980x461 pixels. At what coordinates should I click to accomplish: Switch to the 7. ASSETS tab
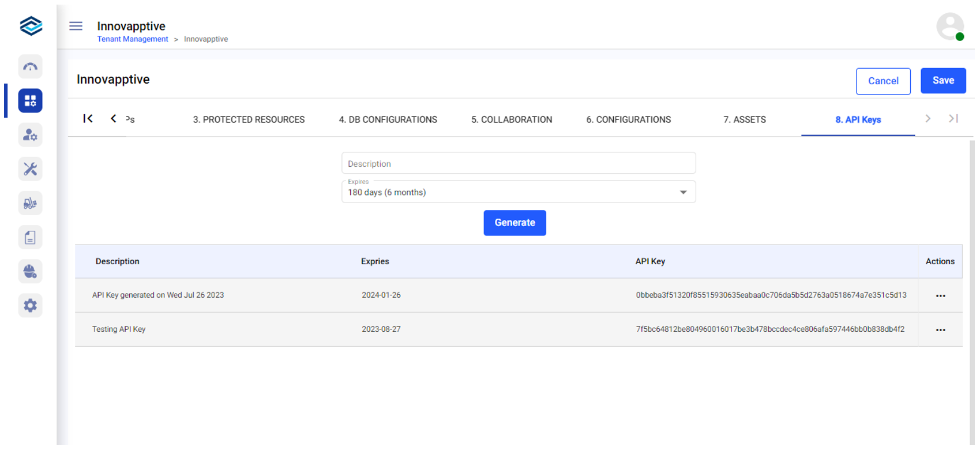(744, 119)
